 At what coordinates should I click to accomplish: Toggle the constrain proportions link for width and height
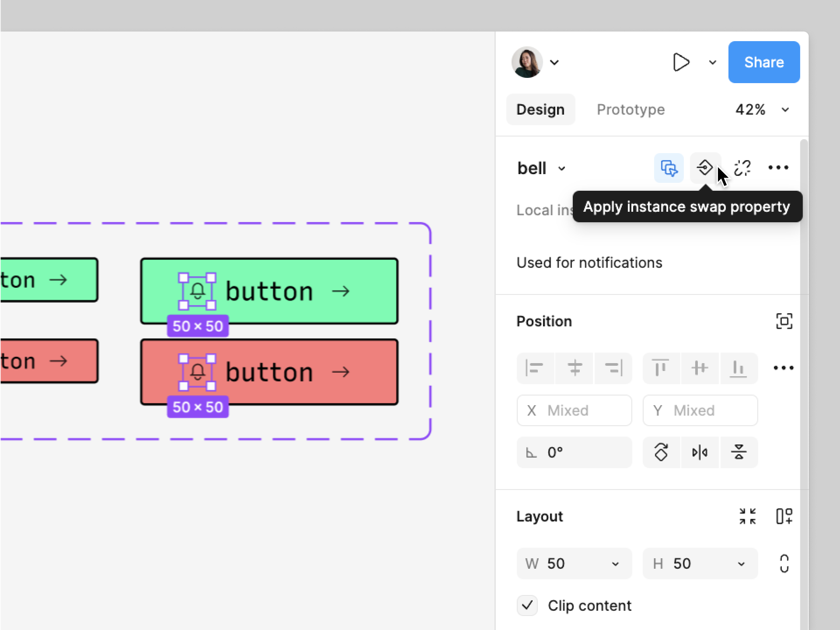(784, 563)
